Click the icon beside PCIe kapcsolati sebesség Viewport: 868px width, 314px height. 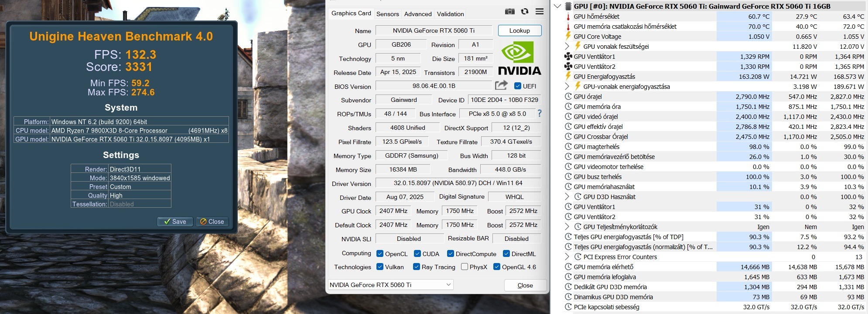tap(568, 307)
